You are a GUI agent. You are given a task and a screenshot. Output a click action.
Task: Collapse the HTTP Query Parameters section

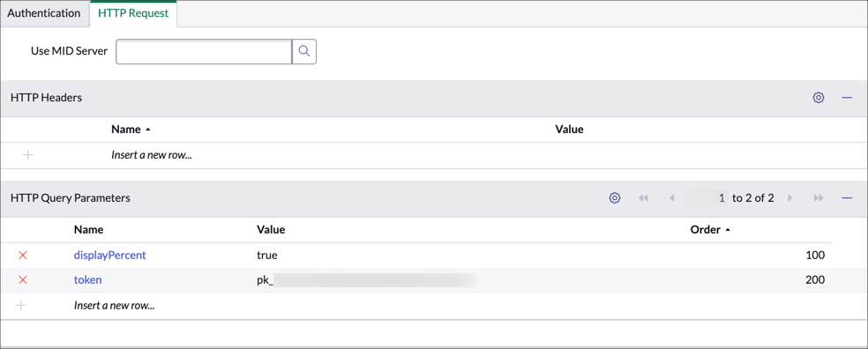point(847,198)
